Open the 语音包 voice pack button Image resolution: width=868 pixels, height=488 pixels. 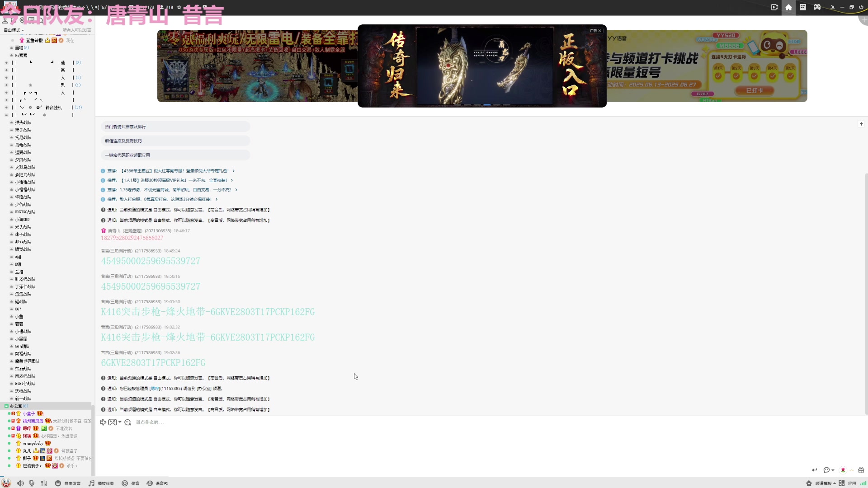pos(157,483)
